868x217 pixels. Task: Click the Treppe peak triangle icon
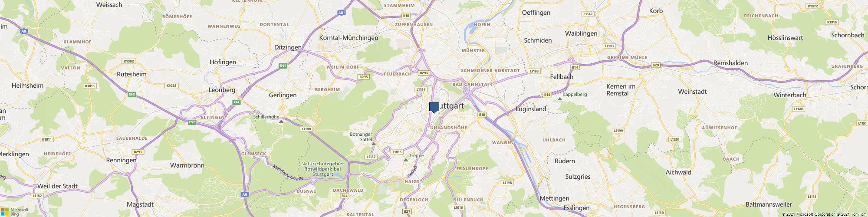click(406, 161)
